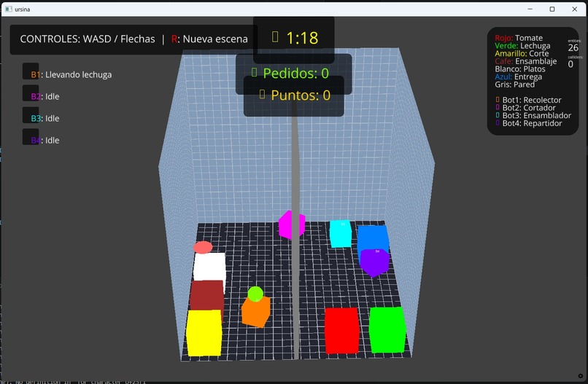Click 'Blanco: Platos' legend entry
The height and width of the screenshot is (384, 588).
pos(520,69)
